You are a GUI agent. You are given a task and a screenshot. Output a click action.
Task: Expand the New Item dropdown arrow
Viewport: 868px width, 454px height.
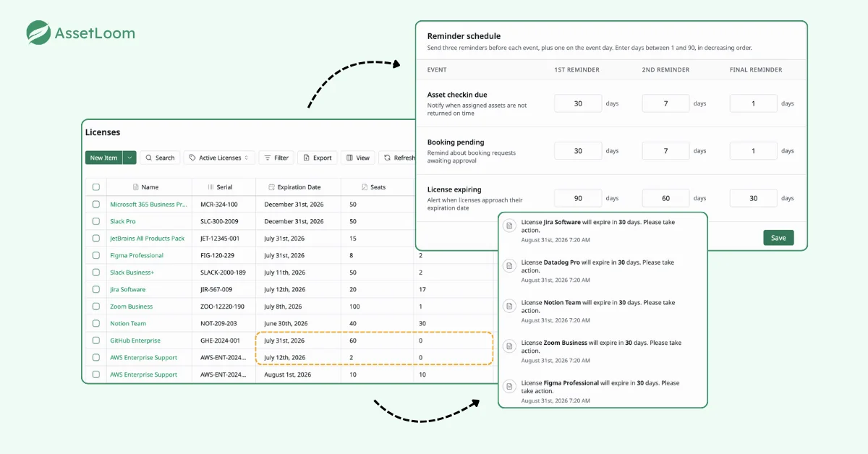point(129,158)
